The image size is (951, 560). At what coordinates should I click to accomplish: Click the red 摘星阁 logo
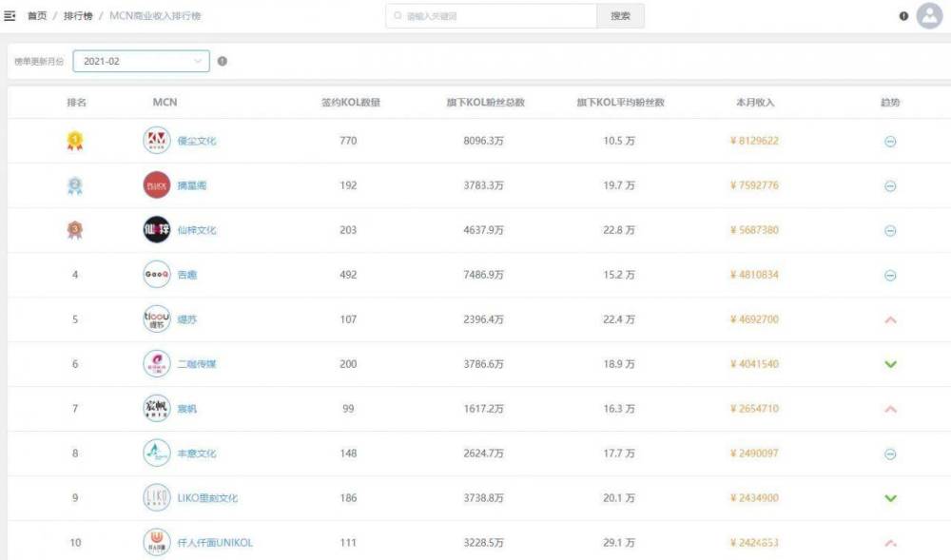click(x=157, y=185)
